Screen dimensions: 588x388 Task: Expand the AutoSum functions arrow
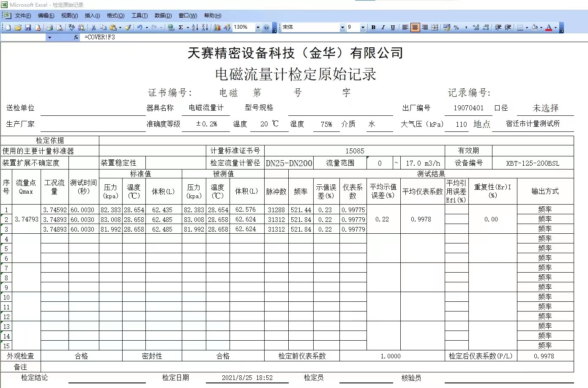(x=188, y=27)
